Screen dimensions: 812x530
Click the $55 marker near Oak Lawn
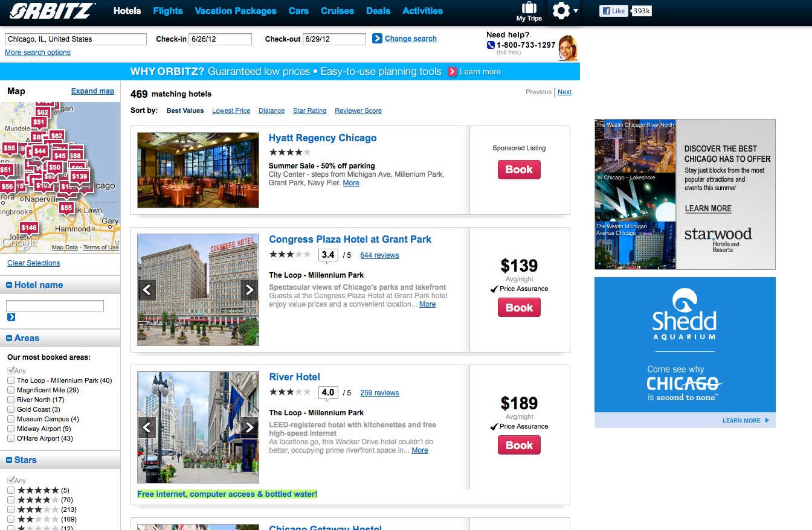[x=66, y=208]
